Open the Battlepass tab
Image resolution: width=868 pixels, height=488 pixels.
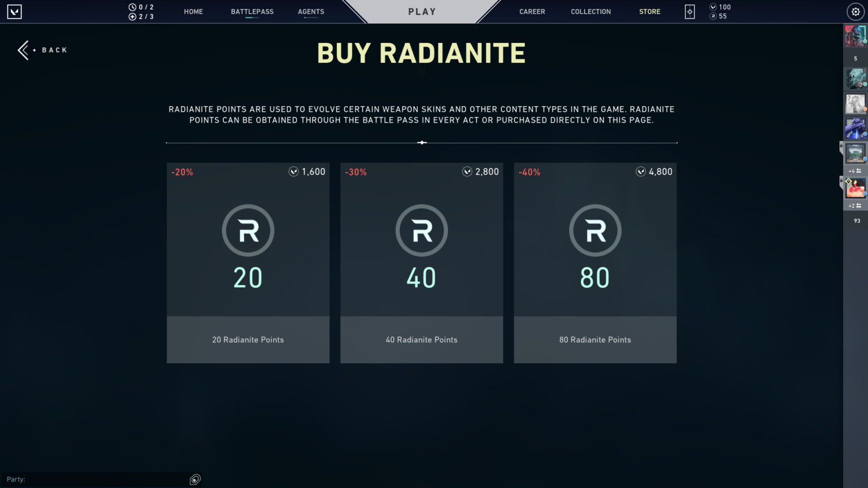tap(252, 11)
